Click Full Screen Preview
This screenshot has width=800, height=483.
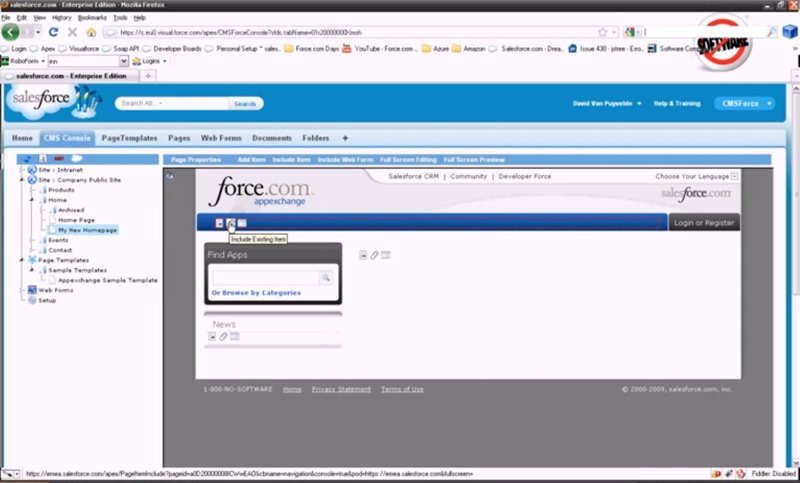474,160
